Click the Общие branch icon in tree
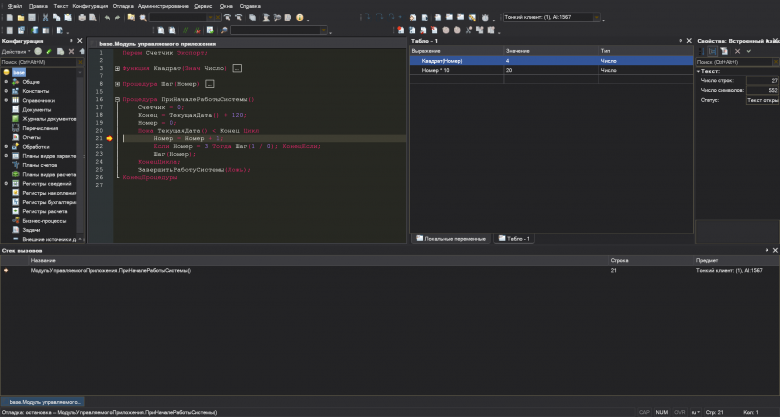The height and width of the screenshot is (417, 780). click(15, 82)
